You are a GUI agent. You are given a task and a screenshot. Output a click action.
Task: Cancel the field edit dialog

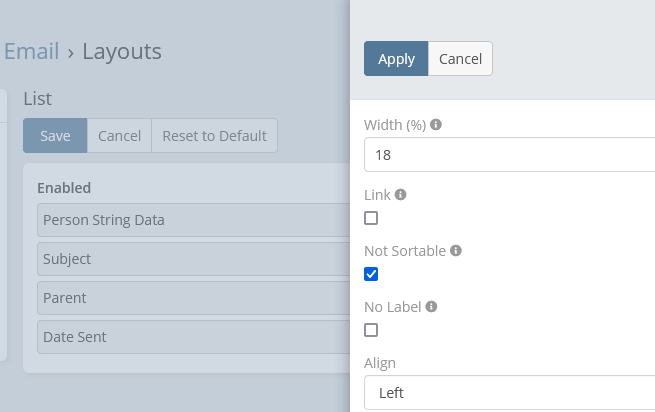[460, 59]
